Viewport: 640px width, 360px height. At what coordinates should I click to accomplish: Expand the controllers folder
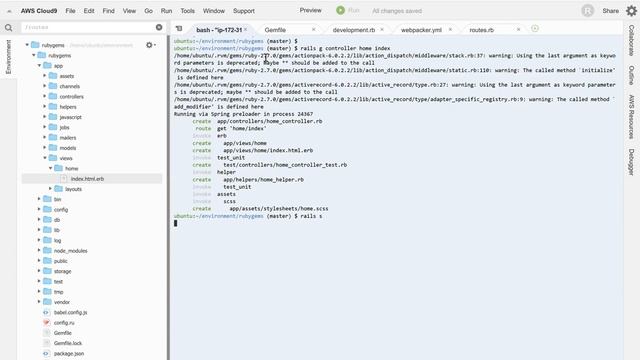45,96
